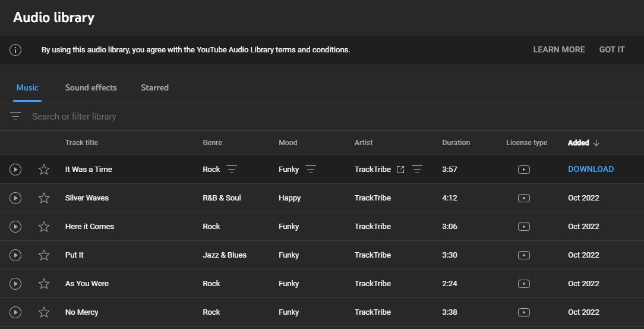
Task: Select the Silver Waves track title
Action: pos(87,198)
